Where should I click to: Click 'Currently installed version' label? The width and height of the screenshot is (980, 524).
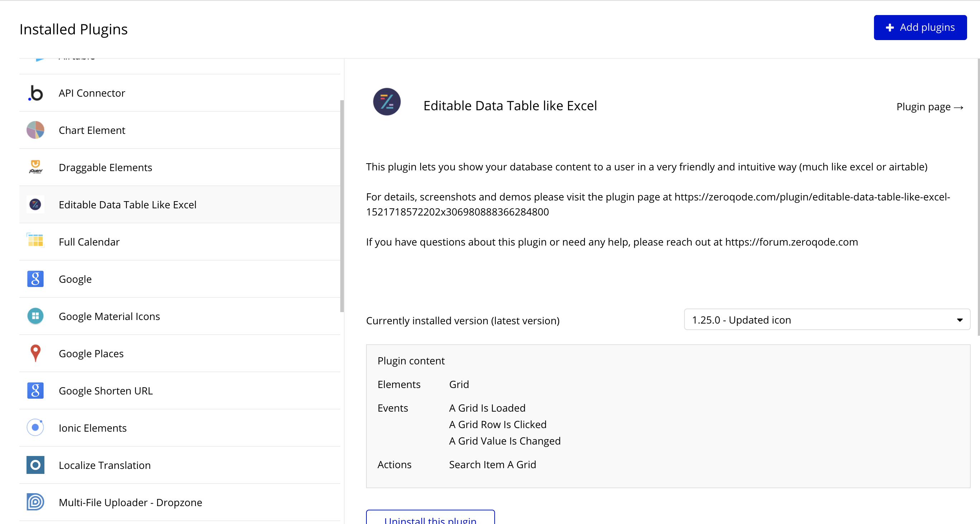463,321
